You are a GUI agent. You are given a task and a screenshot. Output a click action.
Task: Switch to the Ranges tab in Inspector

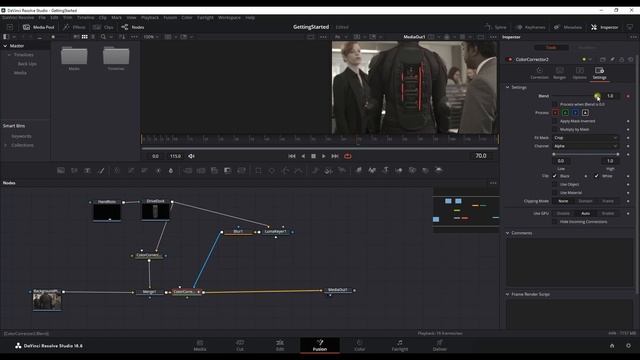(x=560, y=73)
